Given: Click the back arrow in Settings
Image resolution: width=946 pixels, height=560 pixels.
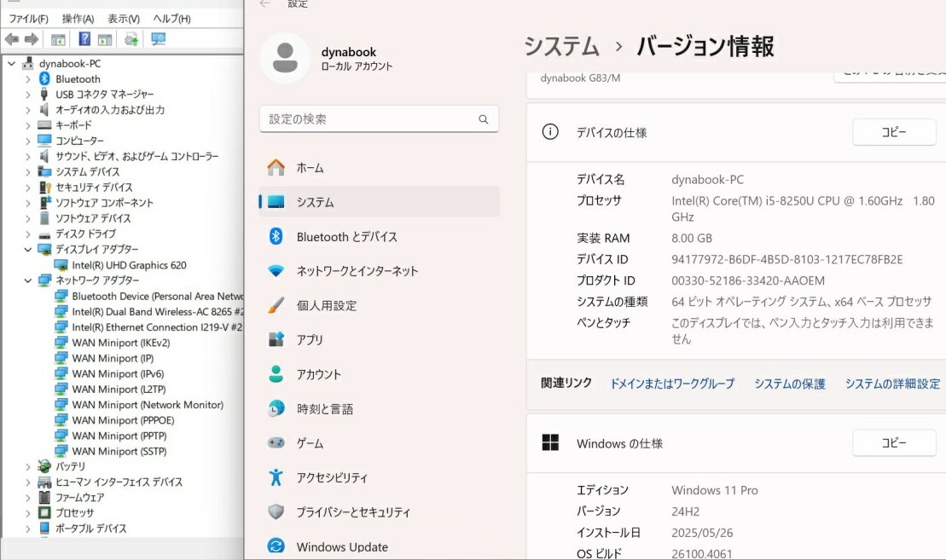Looking at the screenshot, I should click(265, 4).
